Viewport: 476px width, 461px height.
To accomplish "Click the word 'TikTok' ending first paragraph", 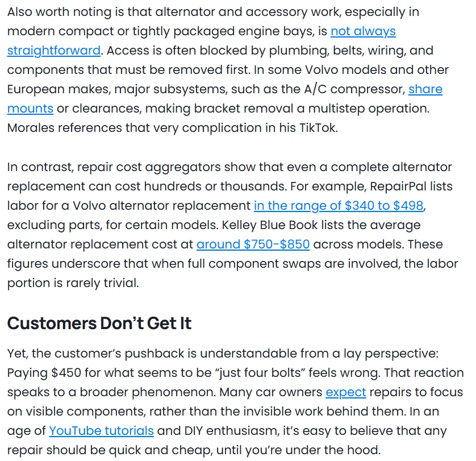I will coord(319,128).
